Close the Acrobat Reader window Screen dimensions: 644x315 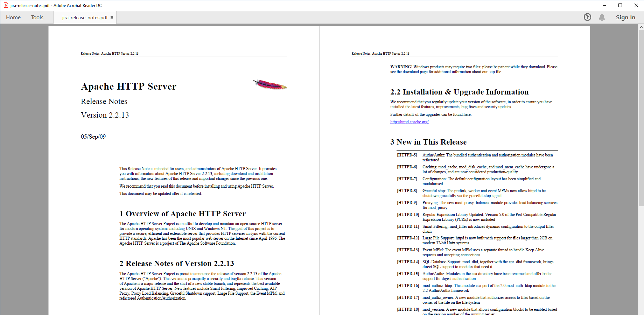636,5
